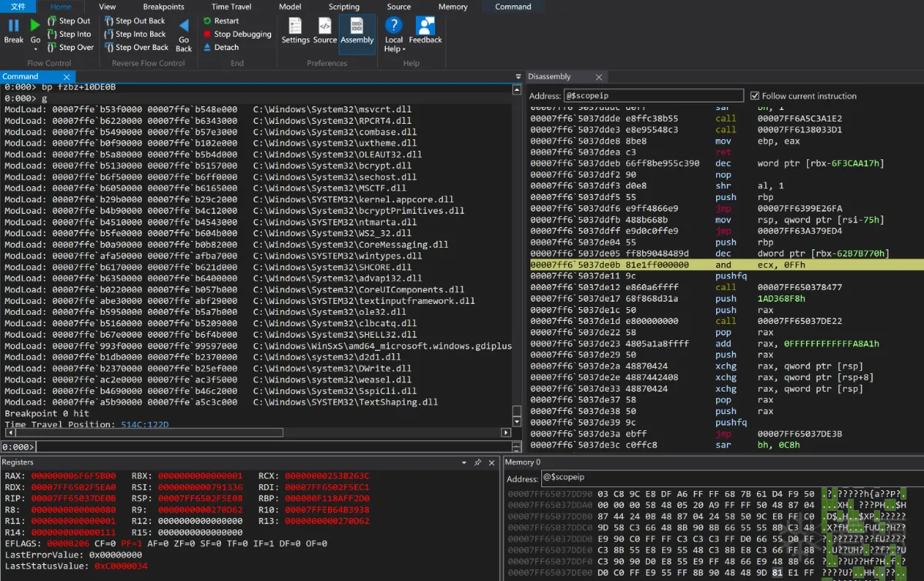Click the Restart debugging icon
This screenshot has width=924, height=581.
[x=207, y=21]
